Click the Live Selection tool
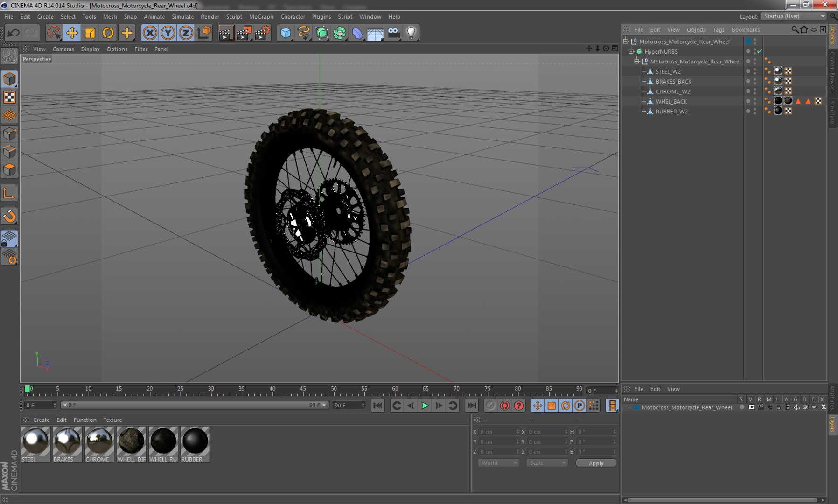 coord(54,33)
